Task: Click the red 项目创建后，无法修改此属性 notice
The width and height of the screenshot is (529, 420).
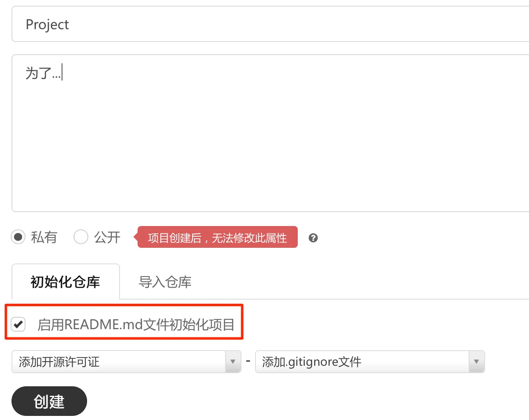Action: (217, 237)
